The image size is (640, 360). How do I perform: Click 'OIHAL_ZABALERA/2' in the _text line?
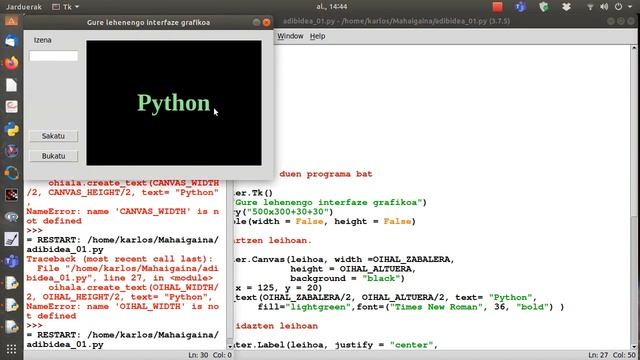tap(307, 298)
